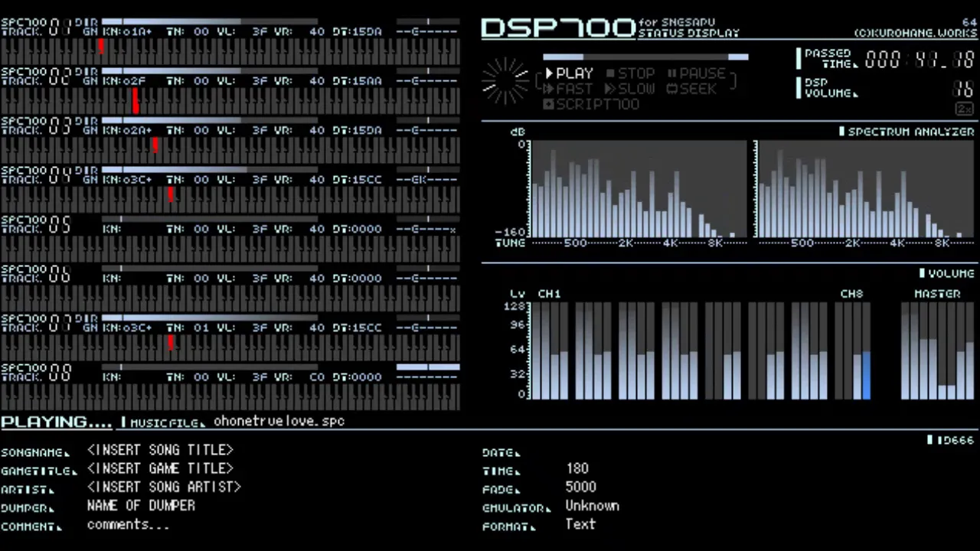Click the SPC700 TRACK 05 label

click(x=37, y=225)
